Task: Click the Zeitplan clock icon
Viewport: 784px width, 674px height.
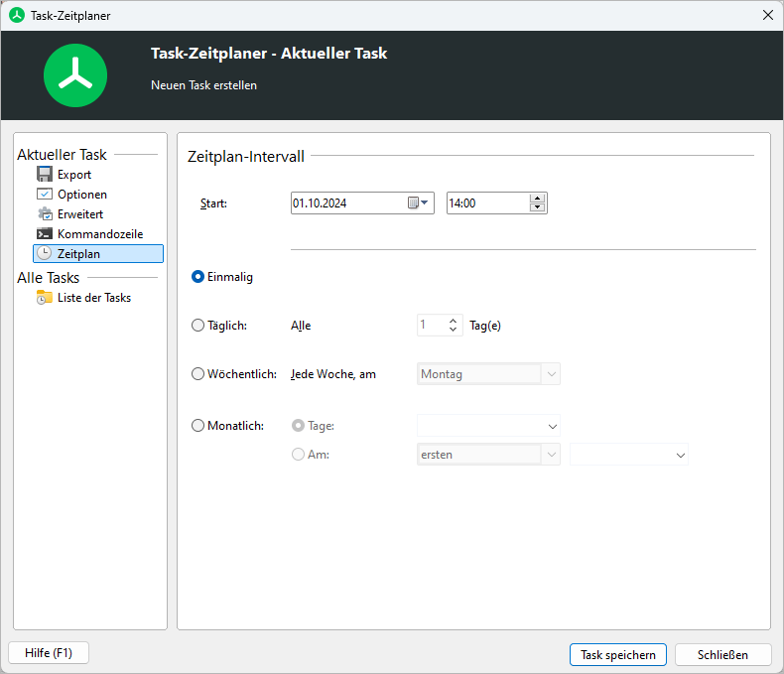Action: tap(45, 253)
